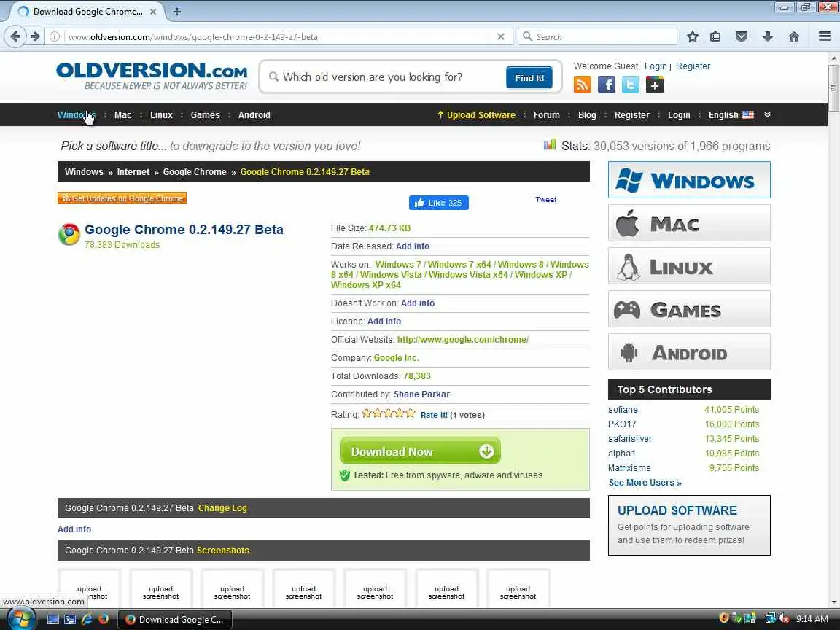Open a new tab with plus button
Screen dimensions: 840x630
[x=176, y=11]
